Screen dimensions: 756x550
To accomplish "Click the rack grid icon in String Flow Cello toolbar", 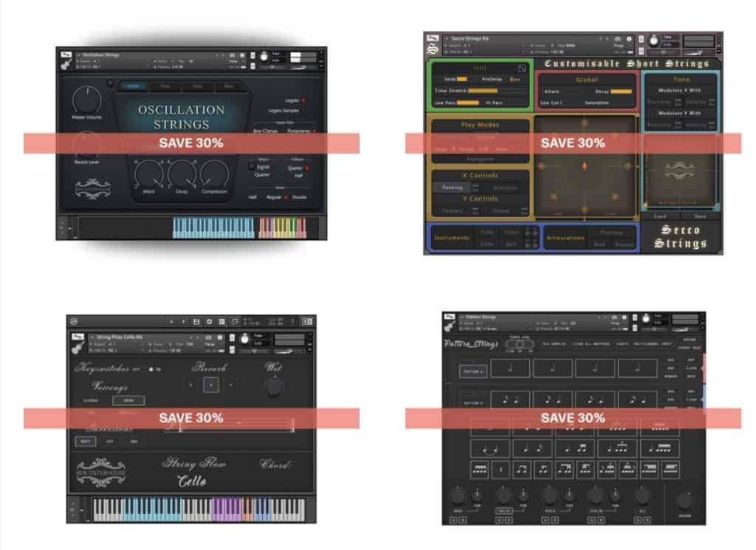I will point(221,322).
